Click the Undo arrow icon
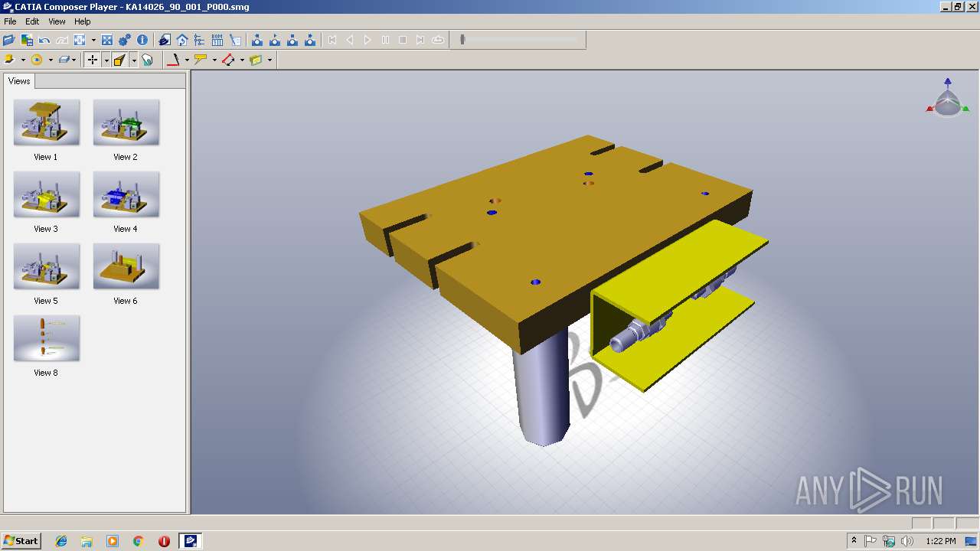The image size is (980, 551). (x=44, y=40)
